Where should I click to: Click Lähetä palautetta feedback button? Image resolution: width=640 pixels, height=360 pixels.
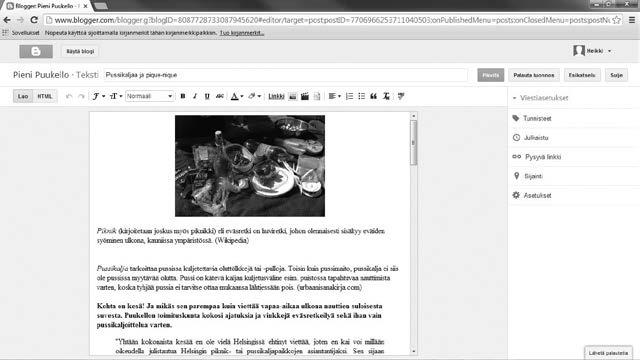tap(608, 353)
